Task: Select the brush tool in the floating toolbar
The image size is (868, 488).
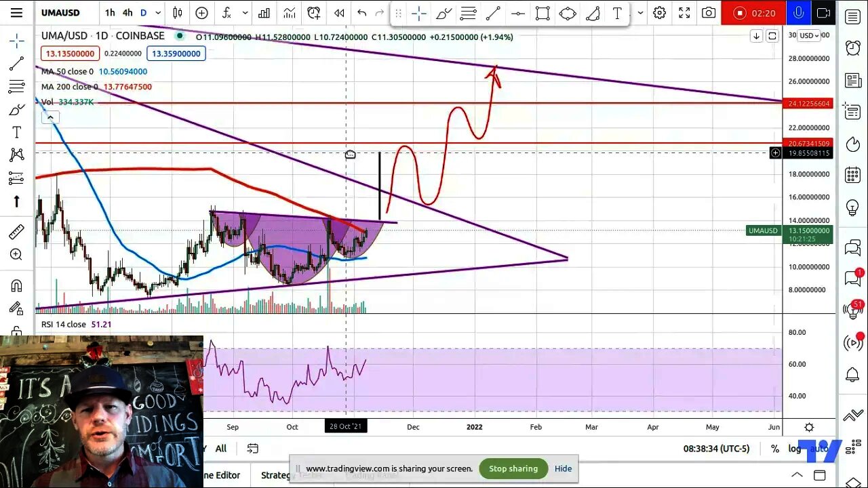Action: [443, 12]
